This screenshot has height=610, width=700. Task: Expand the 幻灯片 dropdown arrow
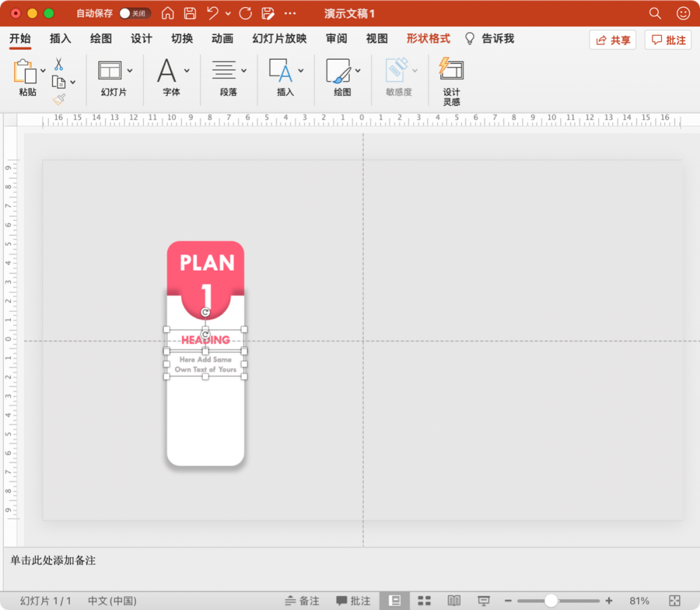coord(130,71)
